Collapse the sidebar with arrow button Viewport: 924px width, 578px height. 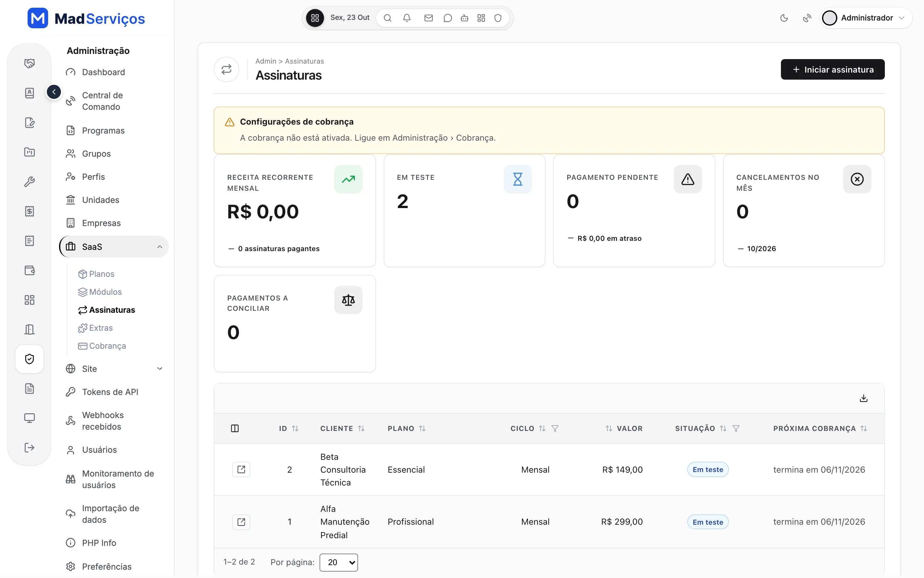pyautogui.click(x=54, y=92)
